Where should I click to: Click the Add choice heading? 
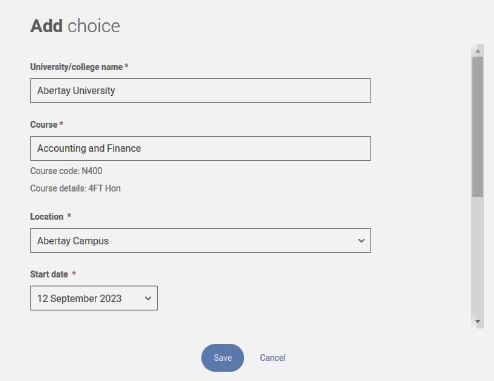[x=75, y=26]
